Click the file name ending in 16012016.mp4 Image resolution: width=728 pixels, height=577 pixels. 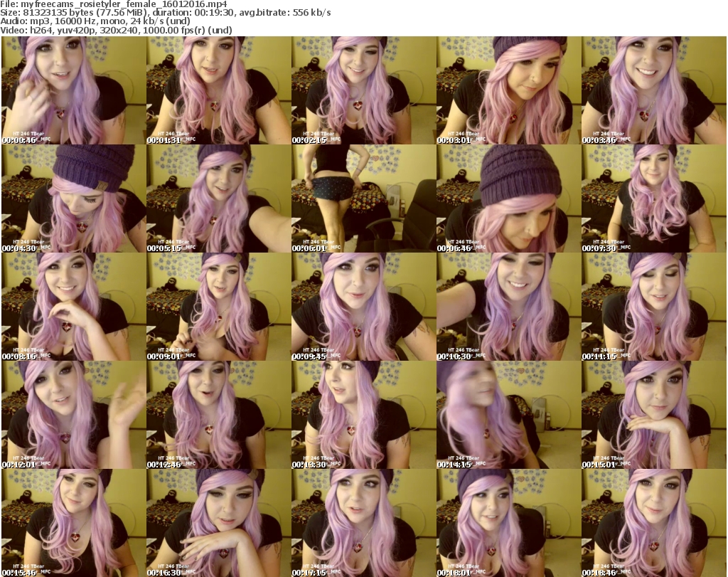(x=124, y=4)
